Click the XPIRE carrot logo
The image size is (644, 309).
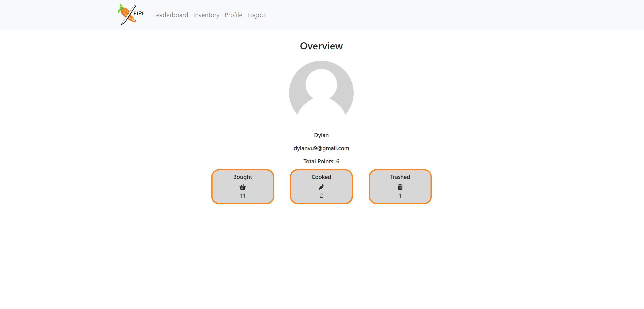point(131,15)
